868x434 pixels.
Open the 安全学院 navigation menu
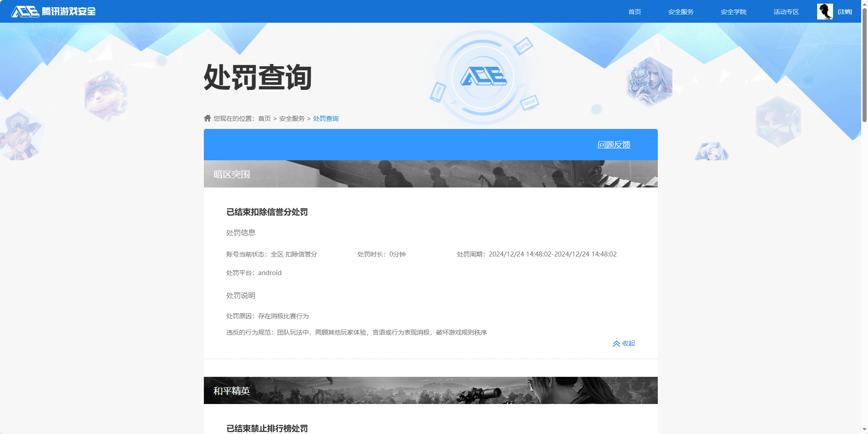coord(733,12)
